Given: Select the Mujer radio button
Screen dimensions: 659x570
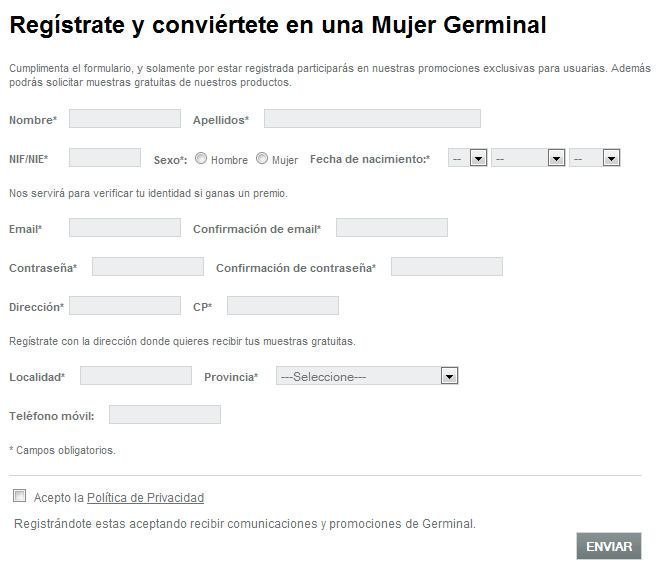Looking at the screenshot, I should (262, 158).
